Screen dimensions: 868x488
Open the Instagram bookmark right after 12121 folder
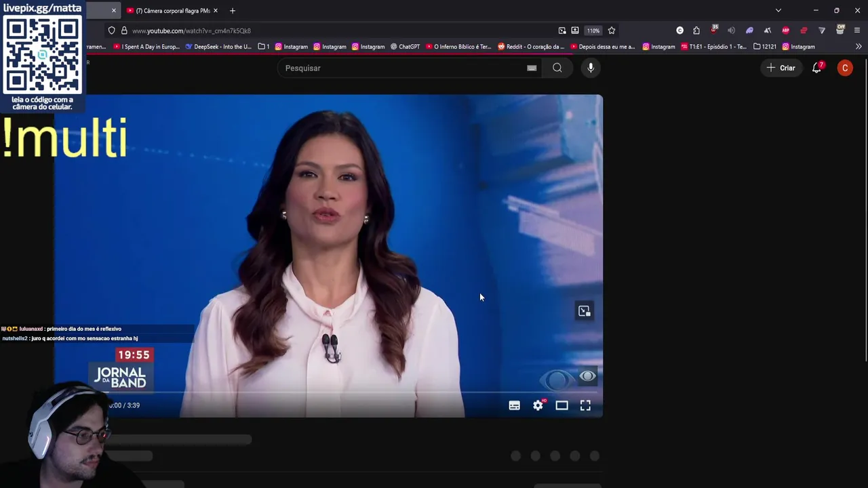click(x=799, y=47)
